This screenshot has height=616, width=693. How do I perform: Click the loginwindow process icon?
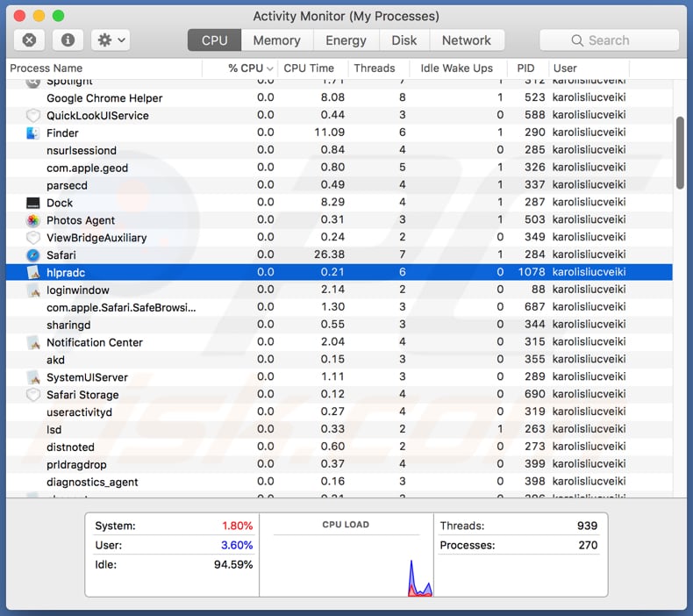pos(33,290)
